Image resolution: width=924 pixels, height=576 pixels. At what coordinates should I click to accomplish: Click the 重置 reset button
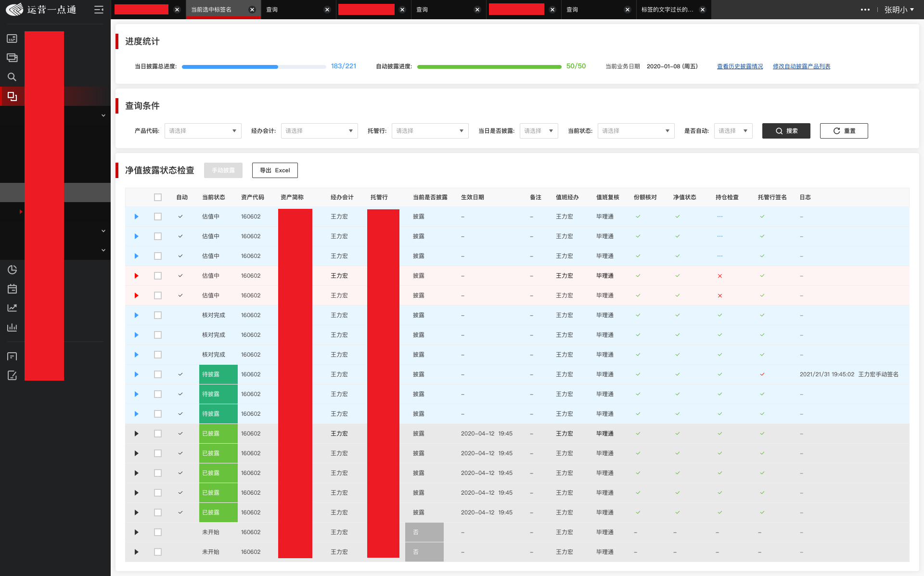[844, 131]
